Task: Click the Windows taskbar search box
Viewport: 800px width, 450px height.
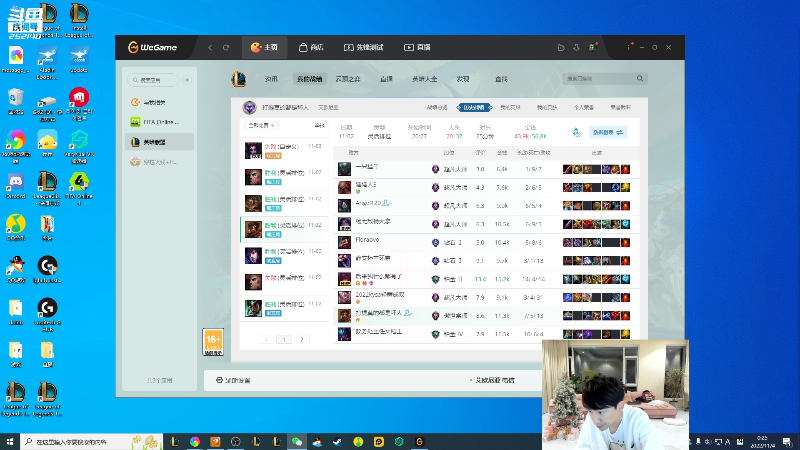Action: click(x=92, y=441)
